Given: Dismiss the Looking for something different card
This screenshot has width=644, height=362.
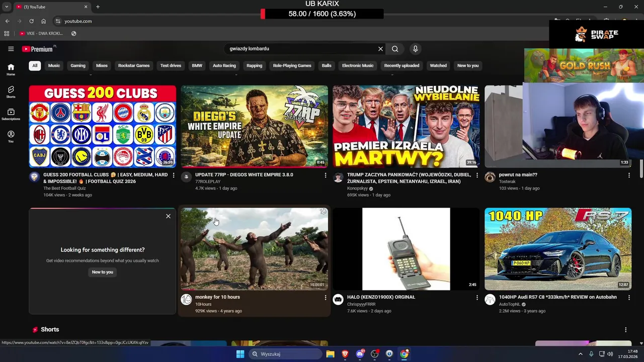Looking at the screenshot, I should [168, 216].
